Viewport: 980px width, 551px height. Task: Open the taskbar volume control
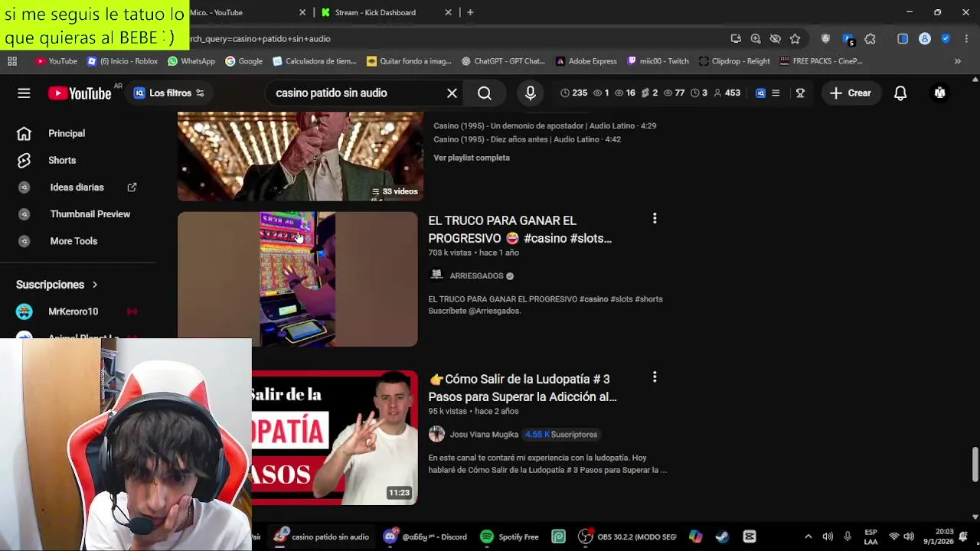[x=909, y=536]
